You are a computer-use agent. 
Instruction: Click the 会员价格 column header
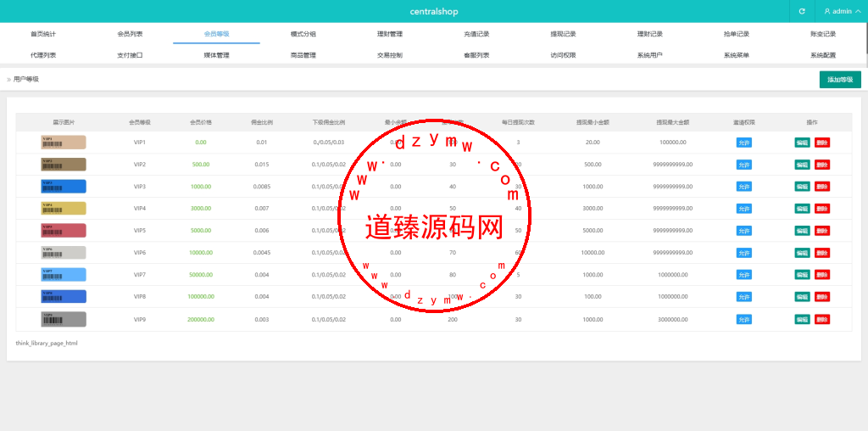(x=200, y=122)
